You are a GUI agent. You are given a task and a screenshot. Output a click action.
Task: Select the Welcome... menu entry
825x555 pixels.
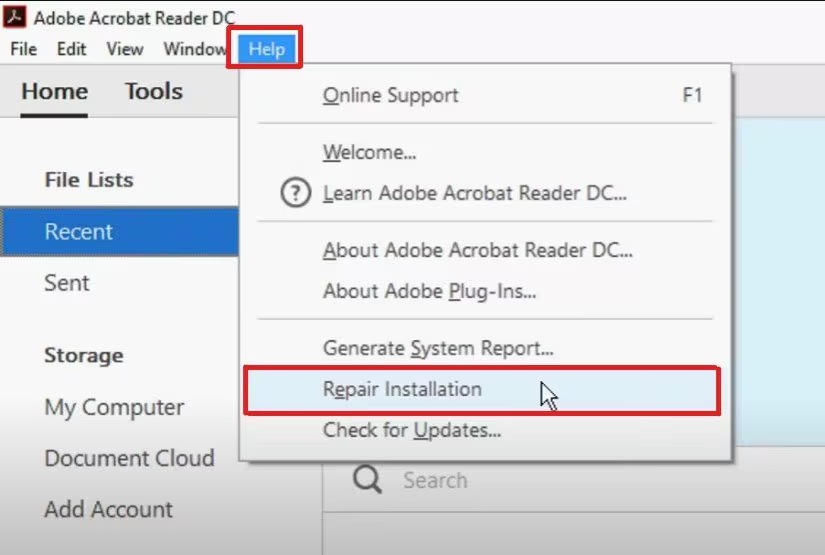(485, 152)
